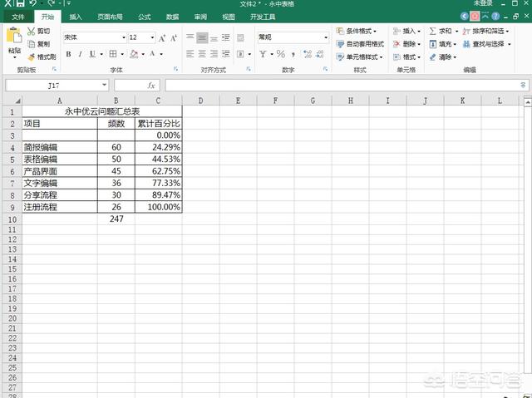The height and width of the screenshot is (398, 532).
Task: Open 查找与选择 find and select
Action: (487, 44)
